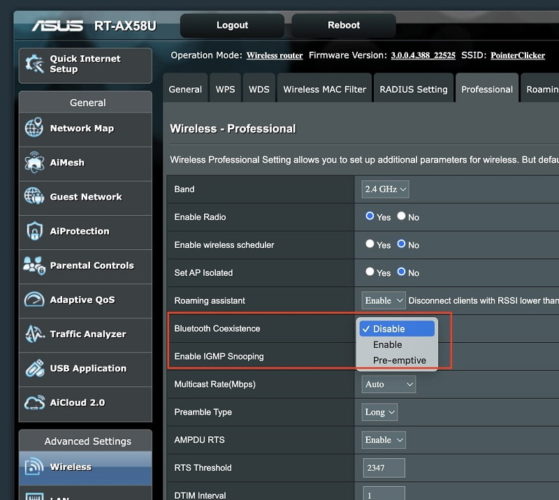Click the PointerClicker SSID link
559x500 pixels.
(x=518, y=56)
